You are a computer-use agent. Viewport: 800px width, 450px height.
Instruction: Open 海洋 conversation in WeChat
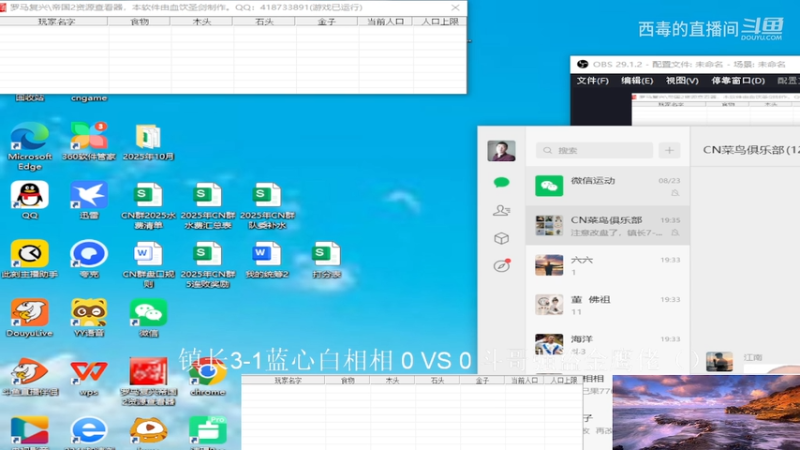(608, 343)
